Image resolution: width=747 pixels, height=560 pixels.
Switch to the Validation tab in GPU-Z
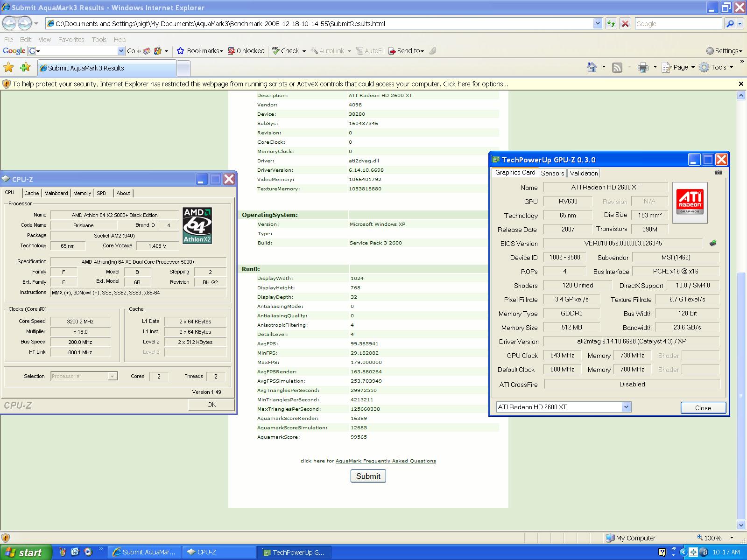tap(584, 173)
